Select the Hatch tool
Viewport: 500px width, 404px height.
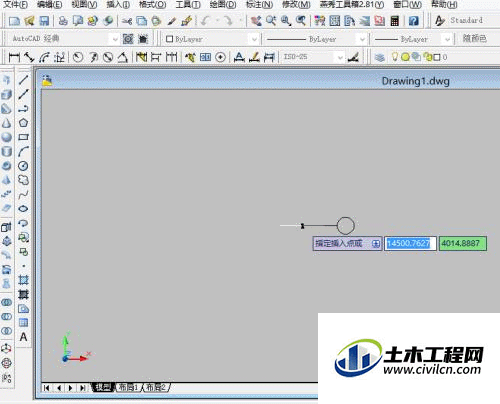[x=23, y=280]
